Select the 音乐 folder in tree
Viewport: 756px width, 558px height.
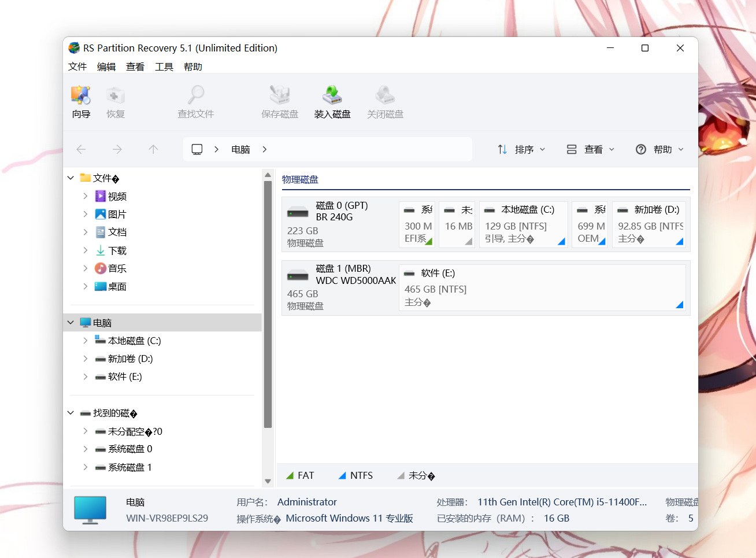[111, 269]
